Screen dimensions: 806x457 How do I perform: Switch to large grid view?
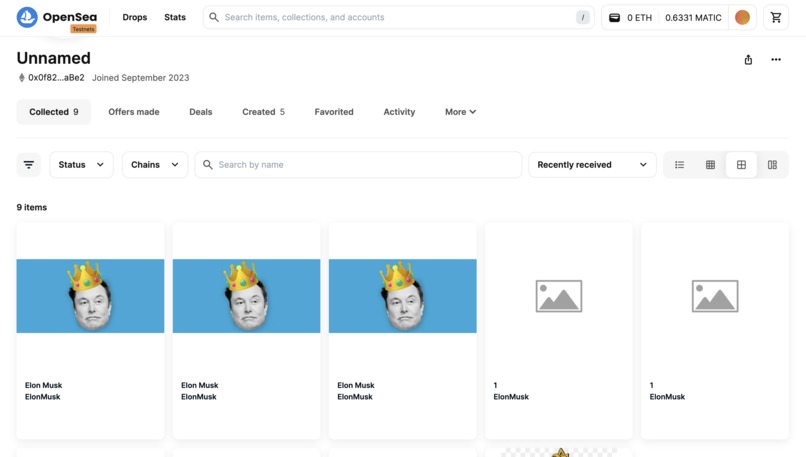pos(741,164)
